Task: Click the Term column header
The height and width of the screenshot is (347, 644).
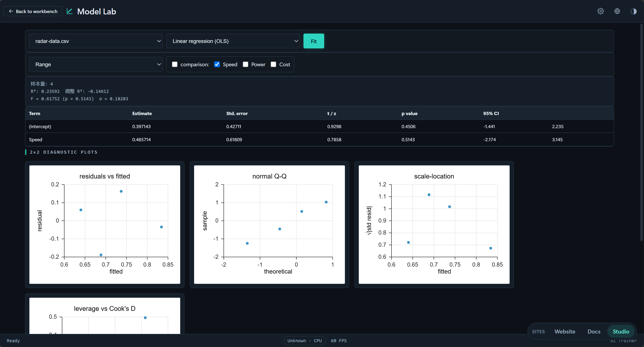Action: [34, 114]
